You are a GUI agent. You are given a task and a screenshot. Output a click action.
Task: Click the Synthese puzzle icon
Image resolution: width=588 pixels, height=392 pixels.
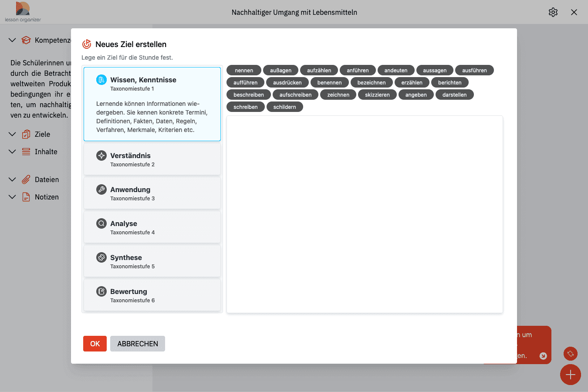pos(101,257)
